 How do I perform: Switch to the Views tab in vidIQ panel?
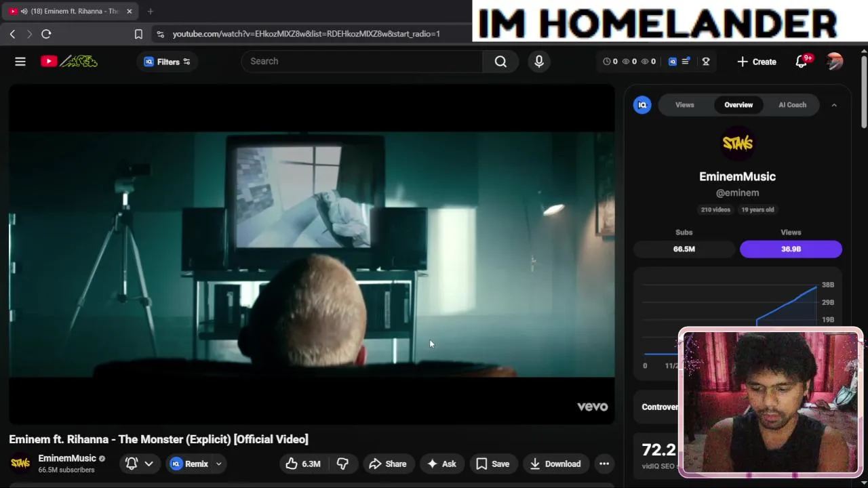pyautogui.click(x=685, y=105)
